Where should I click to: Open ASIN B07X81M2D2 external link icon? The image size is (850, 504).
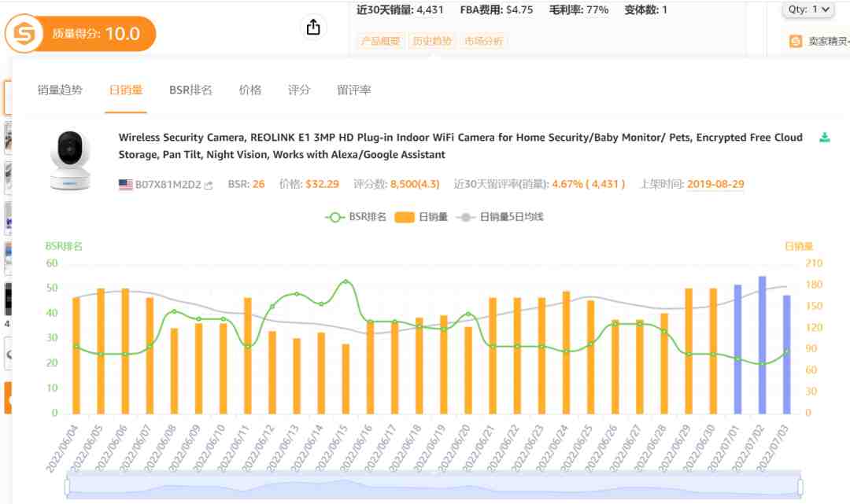(209, 185)
